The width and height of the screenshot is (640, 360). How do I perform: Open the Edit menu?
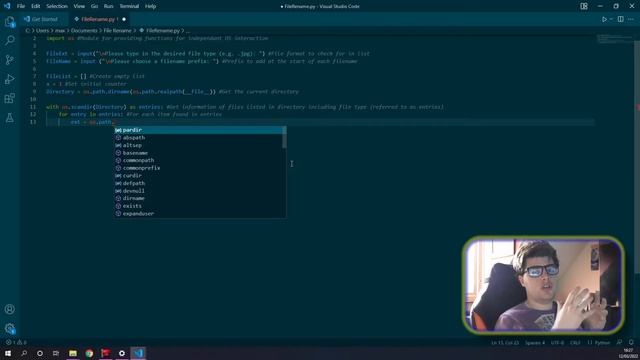point(36,6)
